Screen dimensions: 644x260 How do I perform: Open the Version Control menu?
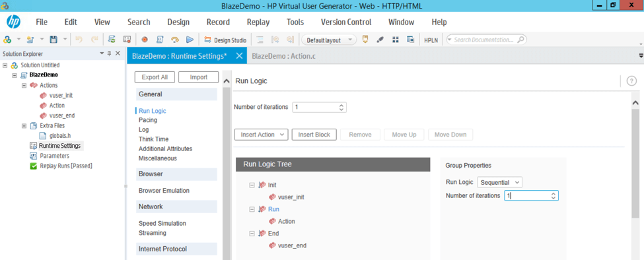pos(346,22)
